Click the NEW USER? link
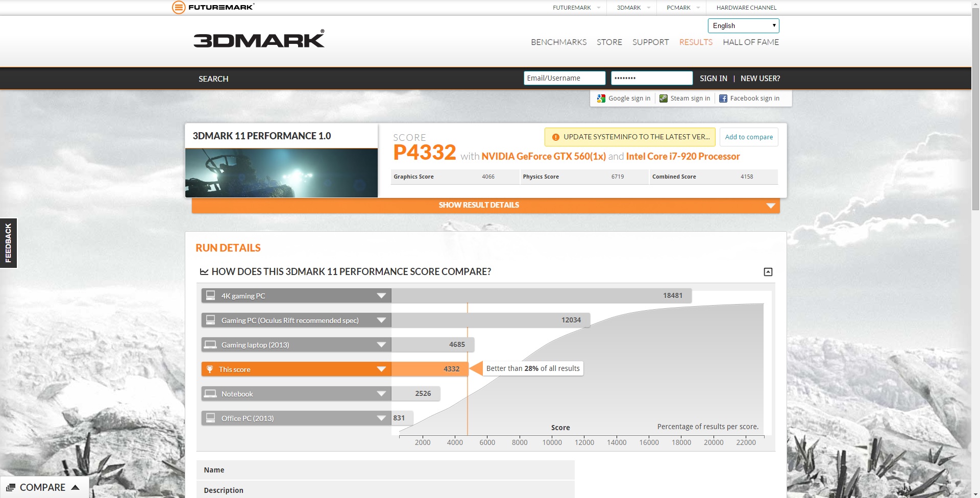 coord(760,79)
